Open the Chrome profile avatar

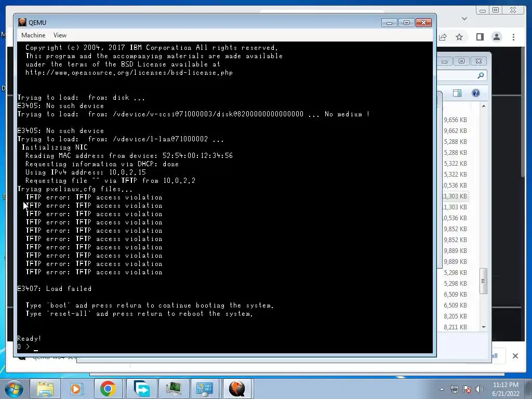coord(497,37)
